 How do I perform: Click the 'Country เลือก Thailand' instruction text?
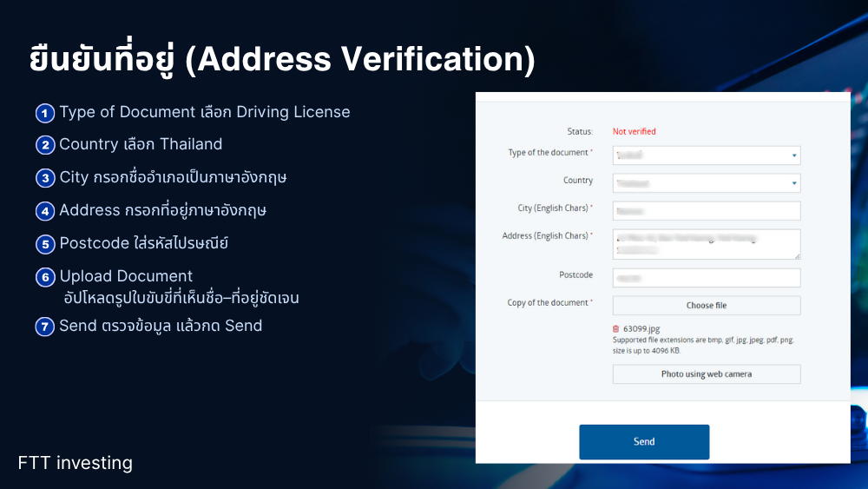point(141,144)
